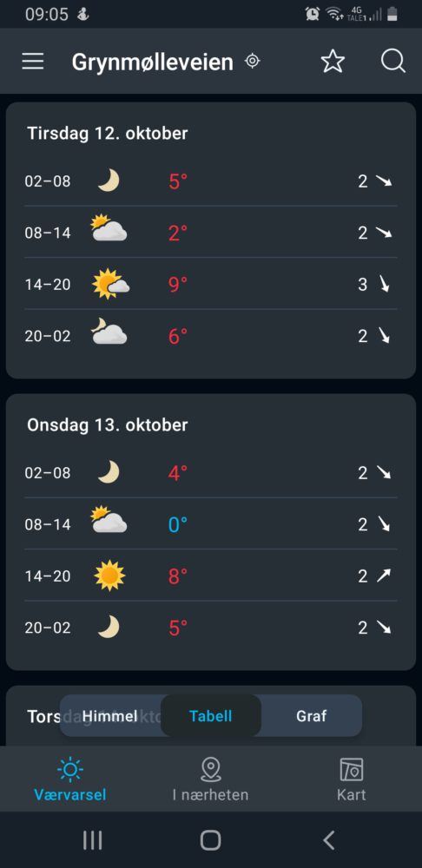The height and width of the screenshot is (868, 422).
Task: Switch to the Himmel view
Action: [109, 716]
